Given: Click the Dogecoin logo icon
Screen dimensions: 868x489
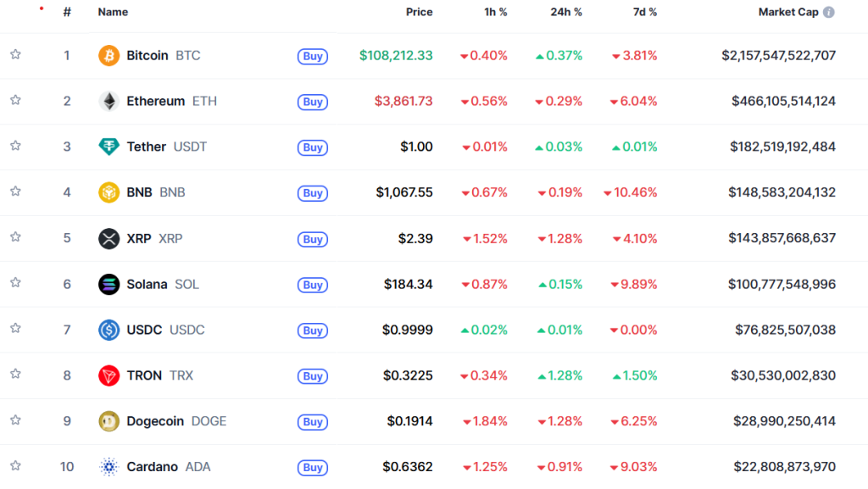Looking at the screenshot, I should coord(109,421).
